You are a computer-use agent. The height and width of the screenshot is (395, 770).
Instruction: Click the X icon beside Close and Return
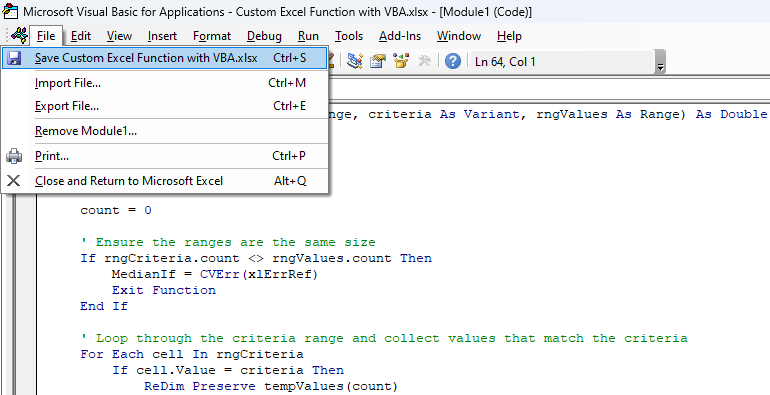[x=14, y=181]
